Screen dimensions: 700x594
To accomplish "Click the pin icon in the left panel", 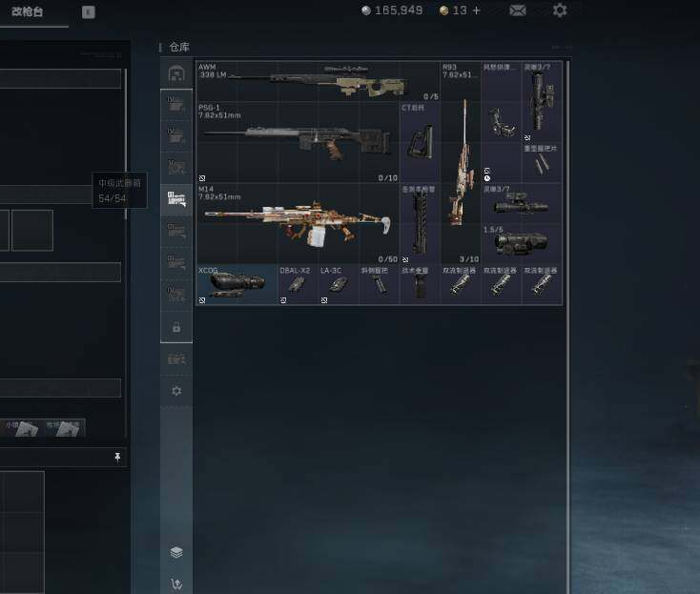I will 117,457.
